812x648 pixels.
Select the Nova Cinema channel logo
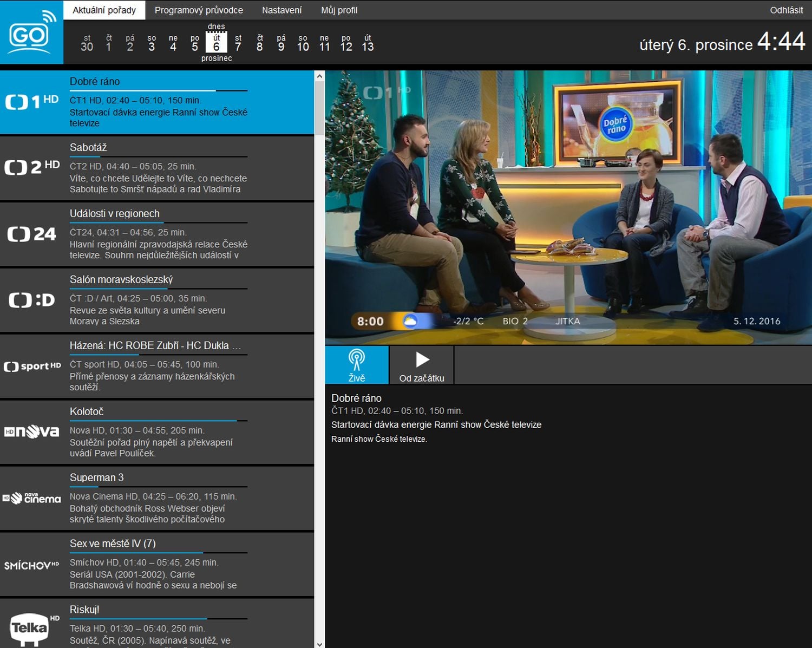[32, 498]
